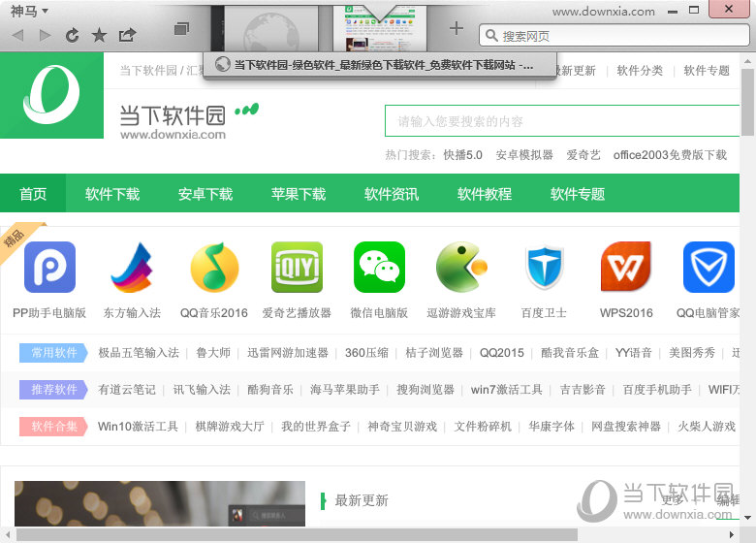
Task: Open 软件分类 top link
Action: (640, 71)
